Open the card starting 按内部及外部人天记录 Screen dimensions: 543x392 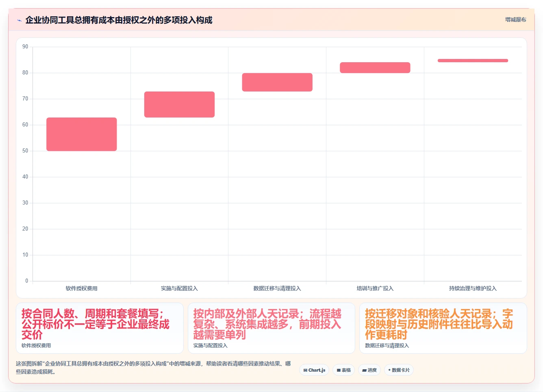[271, 328]
